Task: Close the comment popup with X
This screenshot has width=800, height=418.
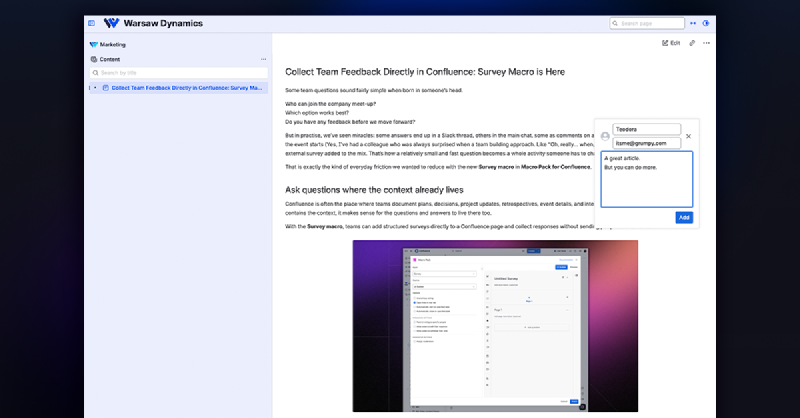Action: click(688, 136)
